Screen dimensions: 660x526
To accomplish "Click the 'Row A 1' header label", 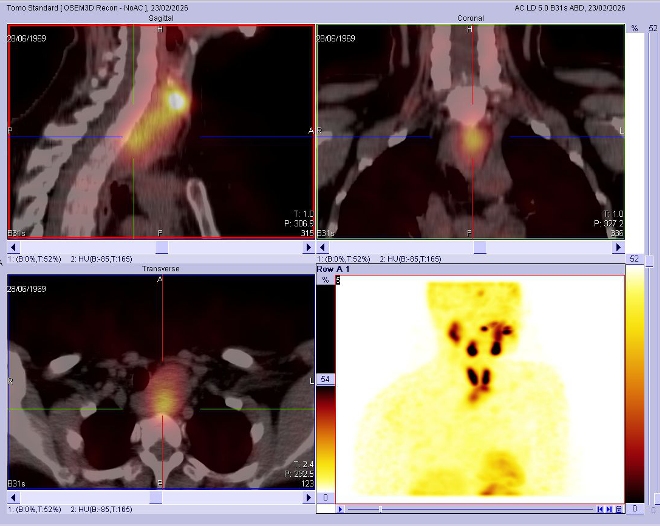I will point(333,269).
